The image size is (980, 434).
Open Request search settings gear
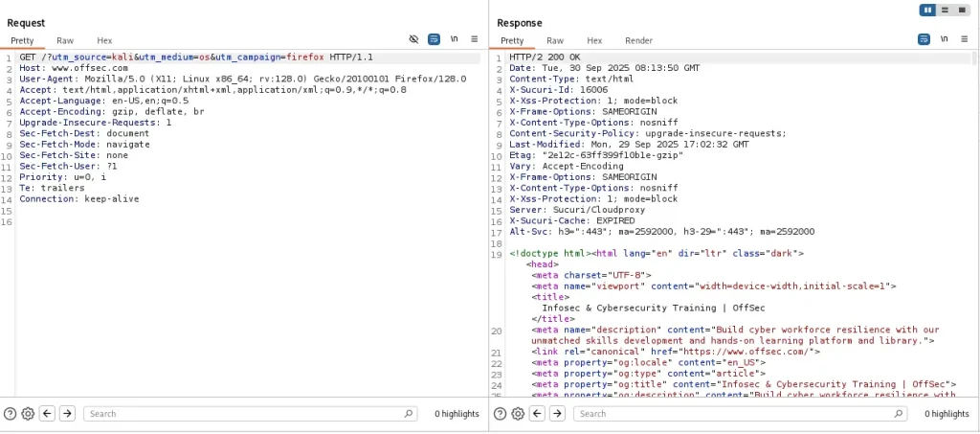click(x=28, y=414)
